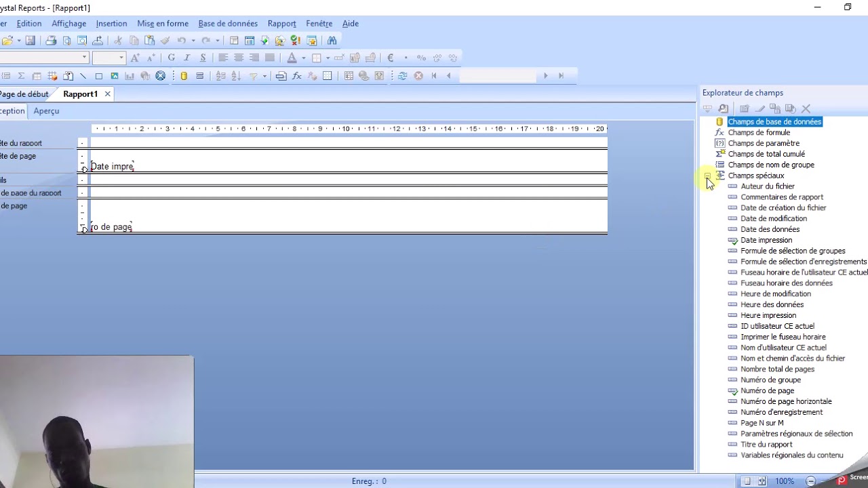Toggle bold formatting (G)
Screen dimensions: 868x488
(172, 58)
